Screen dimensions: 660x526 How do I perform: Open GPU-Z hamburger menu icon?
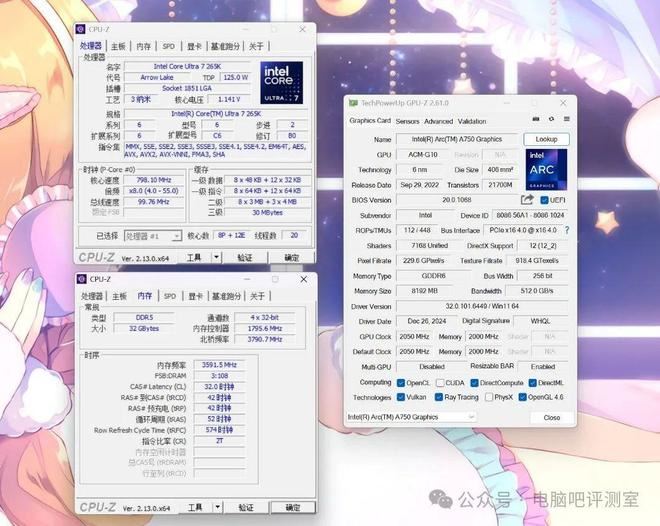567,119
